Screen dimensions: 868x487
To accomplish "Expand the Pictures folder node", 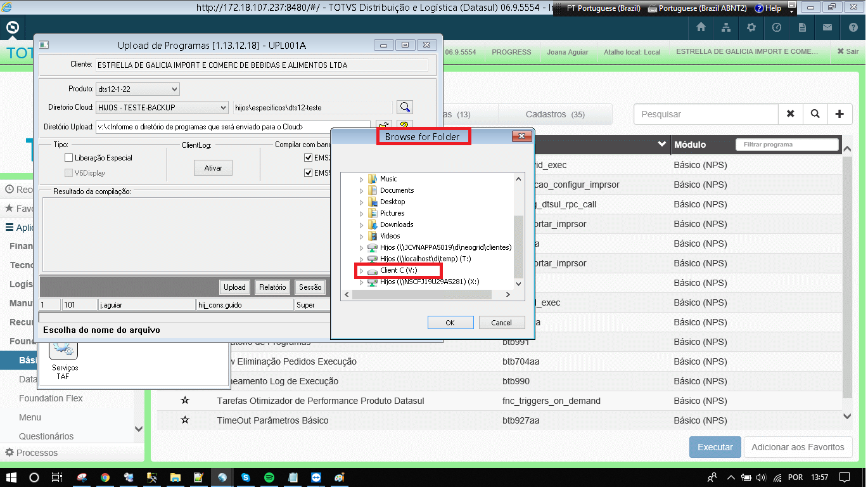I will pos(362,214).
